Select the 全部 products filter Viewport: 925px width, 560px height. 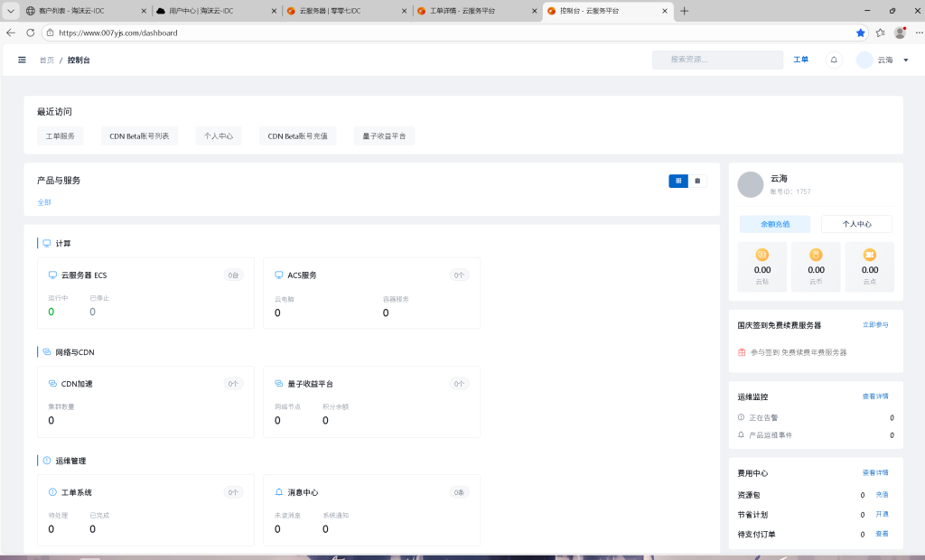(x=44, y=202)
